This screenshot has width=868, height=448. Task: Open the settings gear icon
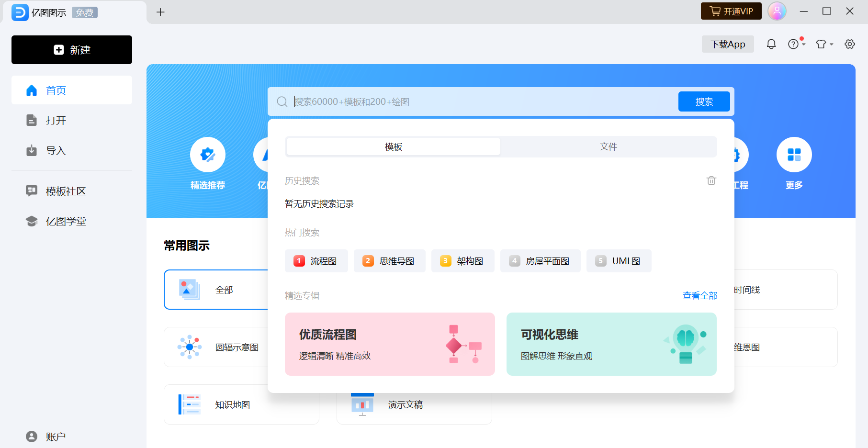tap(849, 44)
